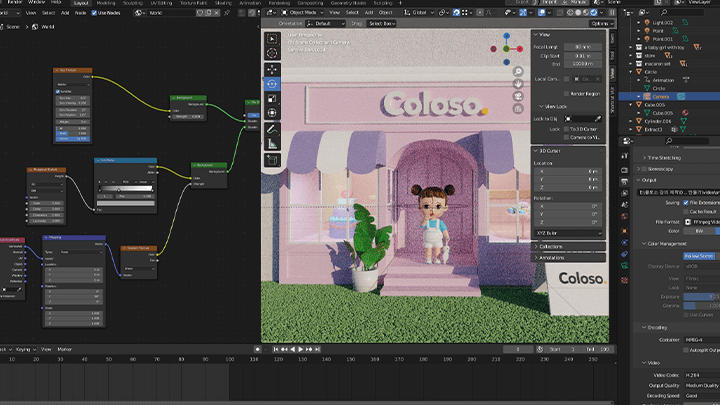720x405 pixels.
Task: Select the Transform tool
Action: [x=272, y=113]
